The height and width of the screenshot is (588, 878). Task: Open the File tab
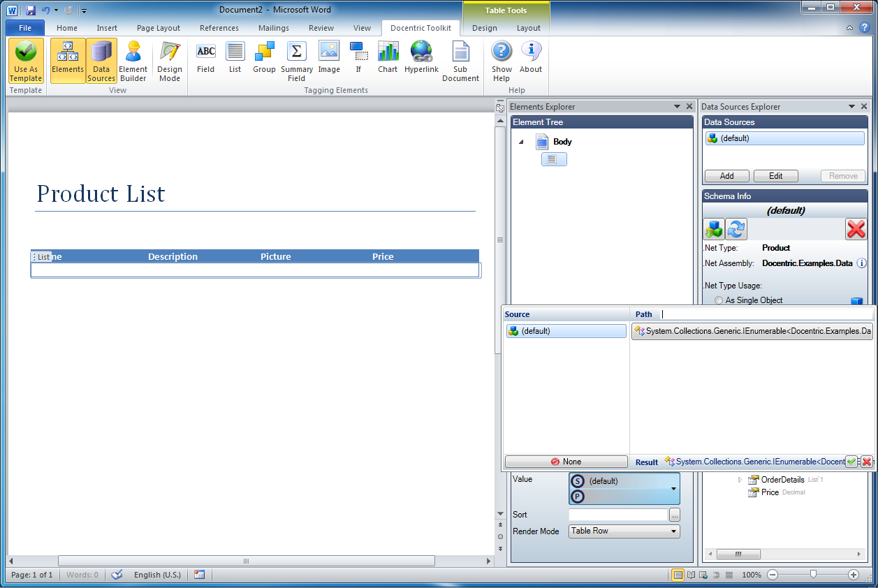point(25,28)
